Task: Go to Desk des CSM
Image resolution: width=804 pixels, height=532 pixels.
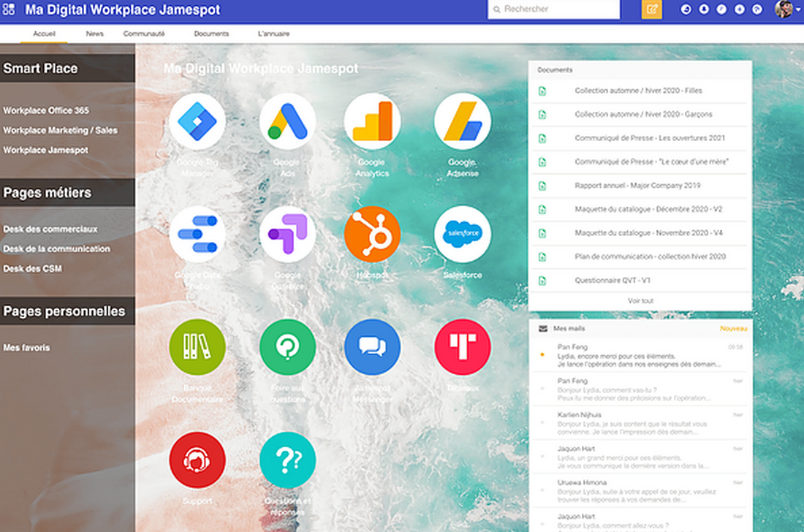Action: [x=32, y=269]
